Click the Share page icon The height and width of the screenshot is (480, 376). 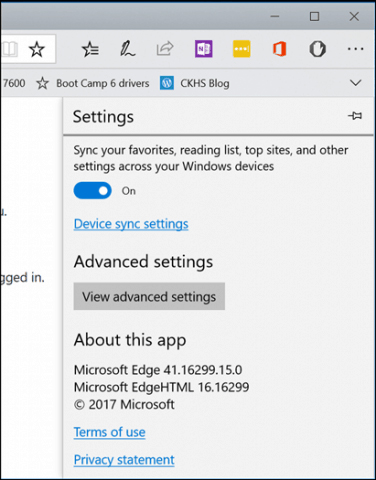pos(165,49)
